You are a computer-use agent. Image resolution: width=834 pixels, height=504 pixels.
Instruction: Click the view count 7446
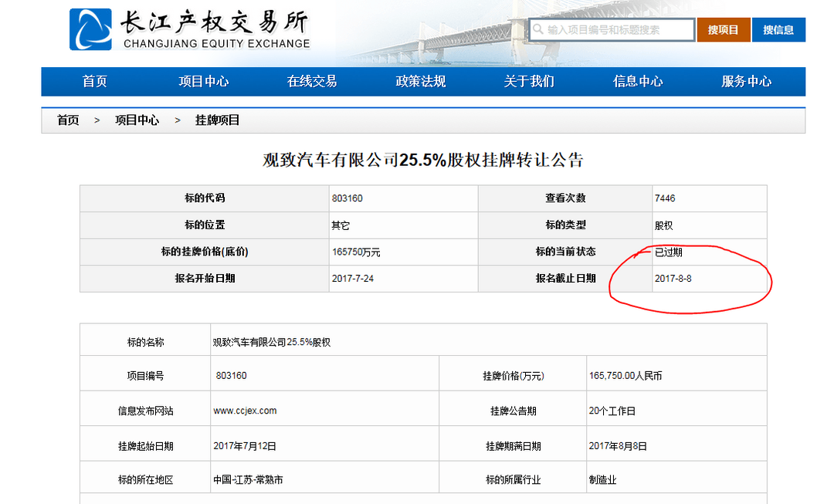(665, 198)
